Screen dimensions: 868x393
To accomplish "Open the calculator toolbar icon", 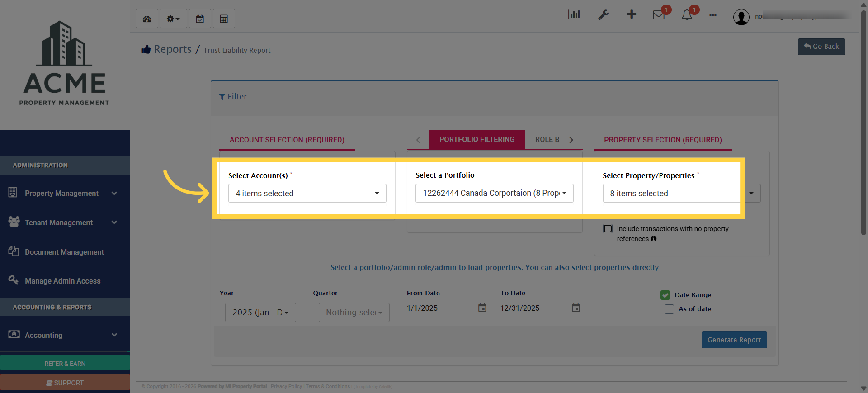I will pos(224,19).
